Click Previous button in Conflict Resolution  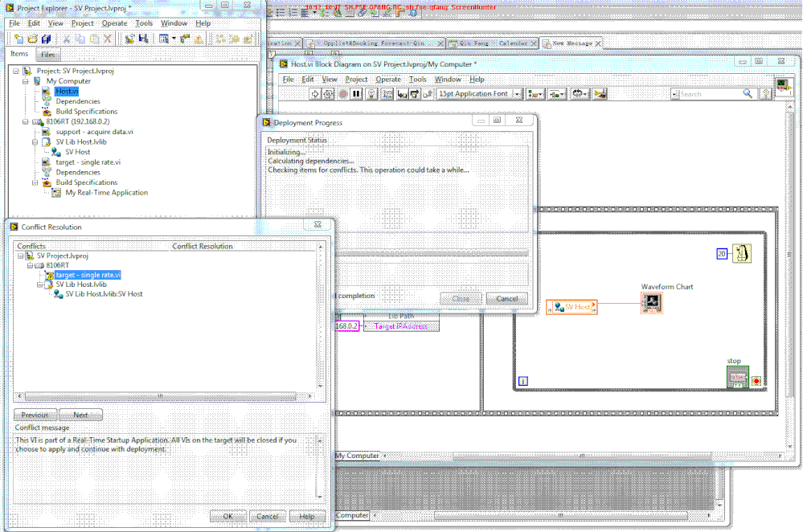pyautogui.click(x=35, y=415)
